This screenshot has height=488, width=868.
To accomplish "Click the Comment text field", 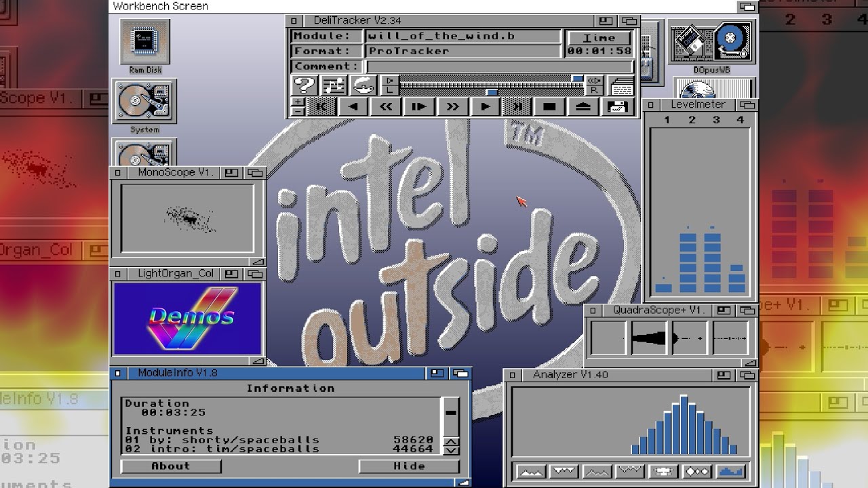I will (500, 66).
